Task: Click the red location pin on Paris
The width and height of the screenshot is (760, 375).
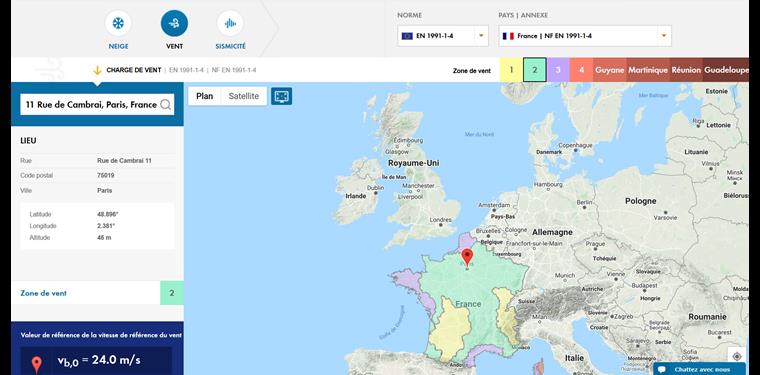Action: [467, 257]
